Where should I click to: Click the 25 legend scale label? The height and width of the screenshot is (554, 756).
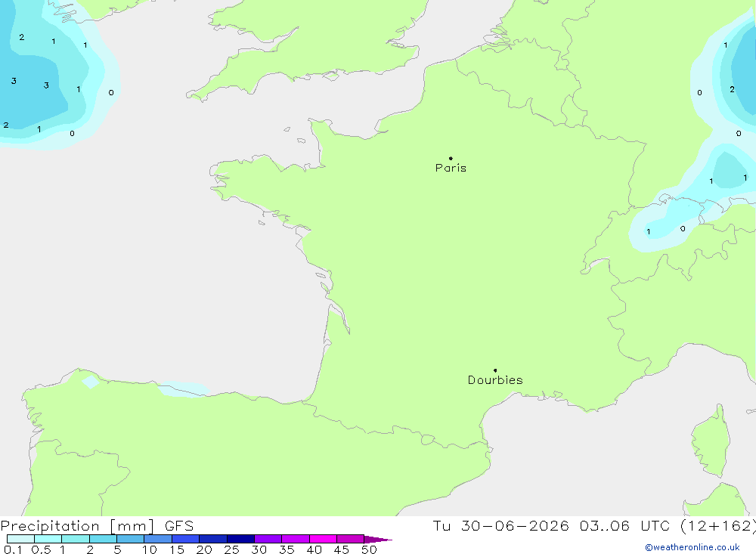pos(231,549)
